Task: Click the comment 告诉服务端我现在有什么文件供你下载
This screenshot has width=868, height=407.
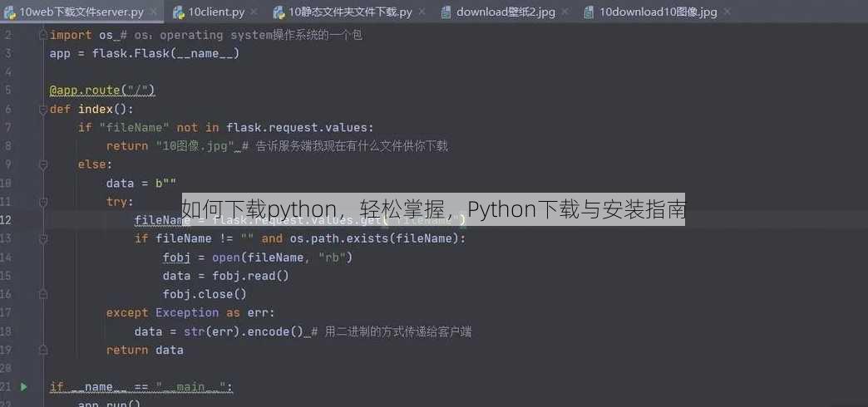Action: pos(345,146)
